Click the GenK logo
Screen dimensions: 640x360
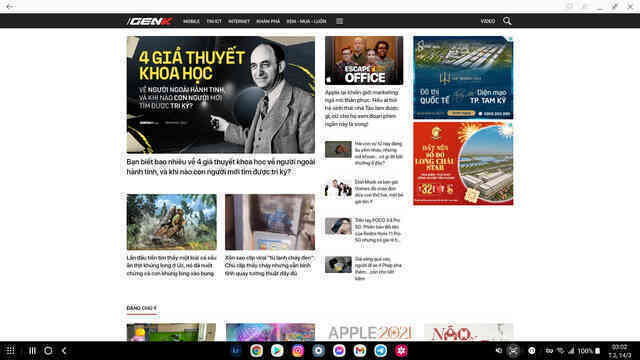(149, 21)
